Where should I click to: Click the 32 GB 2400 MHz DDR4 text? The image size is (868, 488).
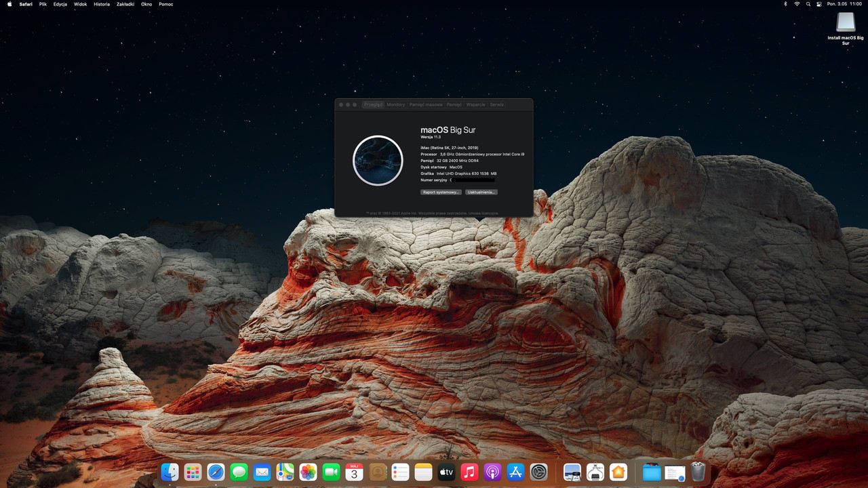click(458, 161)
